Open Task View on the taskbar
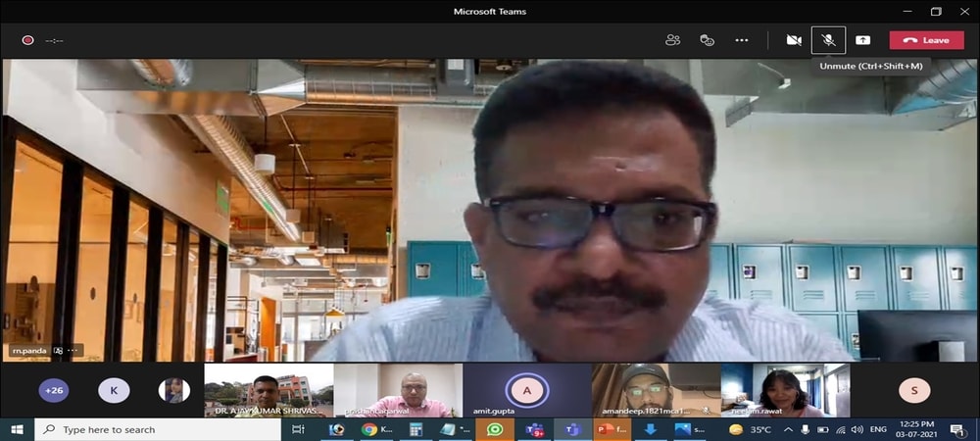Image resolution: width=980 pixels, height=441 pixels. [x=298, y=429]
